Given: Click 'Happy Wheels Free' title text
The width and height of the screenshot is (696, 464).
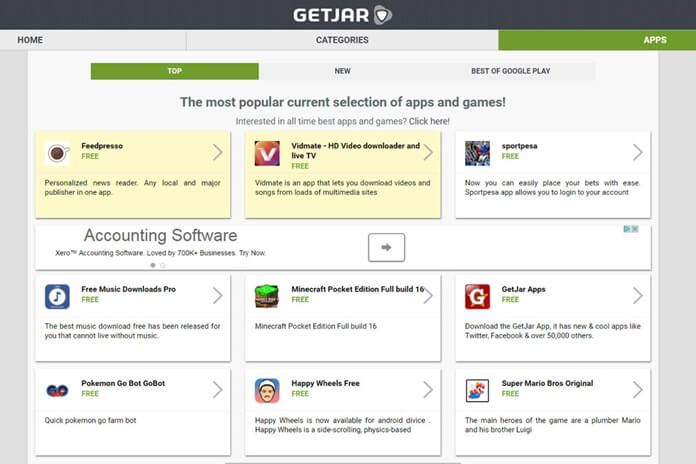Looking at the screenshot, I should click(x=325, y=383).
